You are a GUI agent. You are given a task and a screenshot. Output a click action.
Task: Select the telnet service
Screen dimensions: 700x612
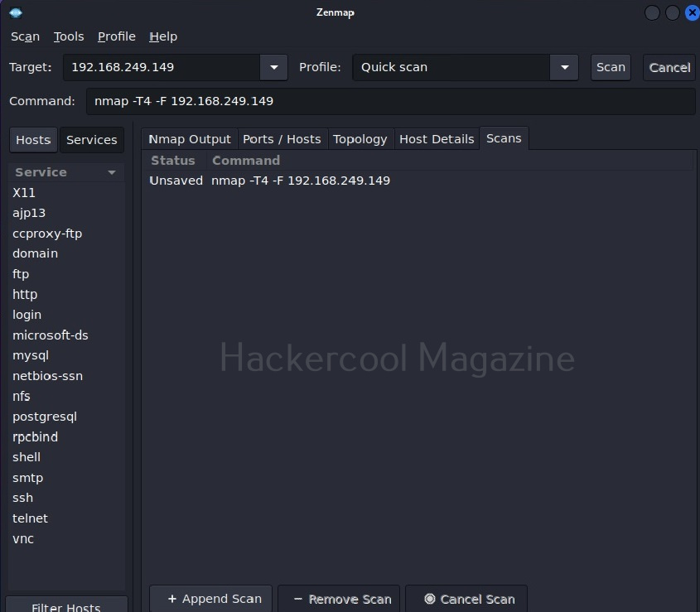click(66, 518)
